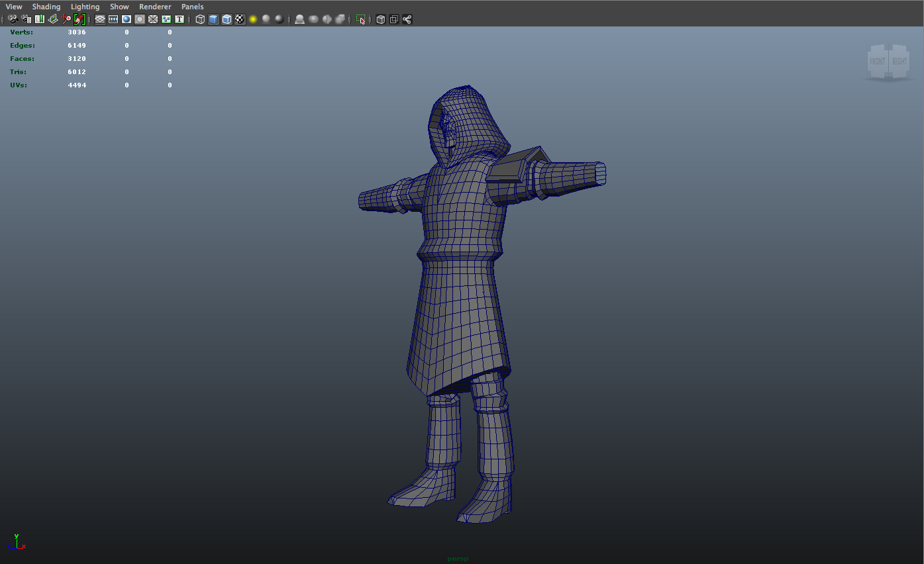Click the Tris count 6012
Screen dimensions: 924x564
77,71
